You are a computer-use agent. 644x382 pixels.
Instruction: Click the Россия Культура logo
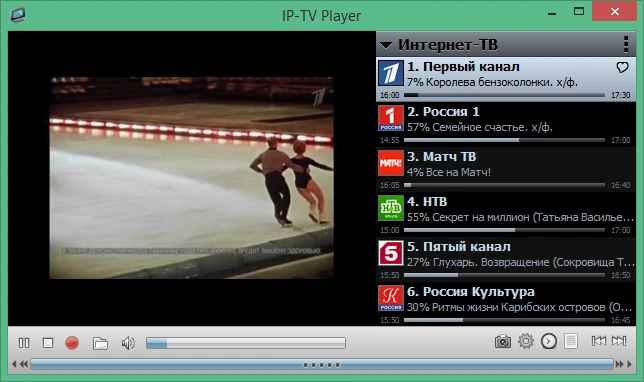click(391, 298)
